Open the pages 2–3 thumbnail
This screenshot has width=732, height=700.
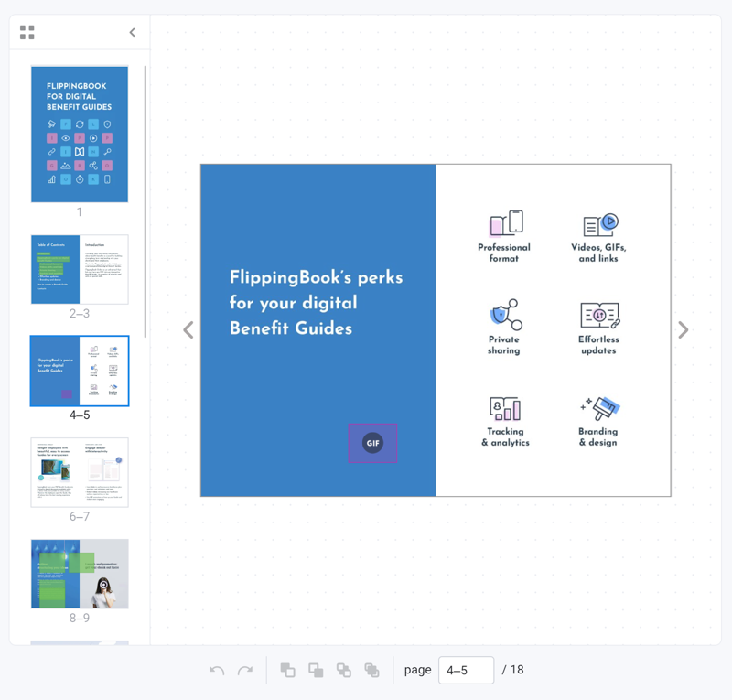pyautogui.click(x=80, y=269)
